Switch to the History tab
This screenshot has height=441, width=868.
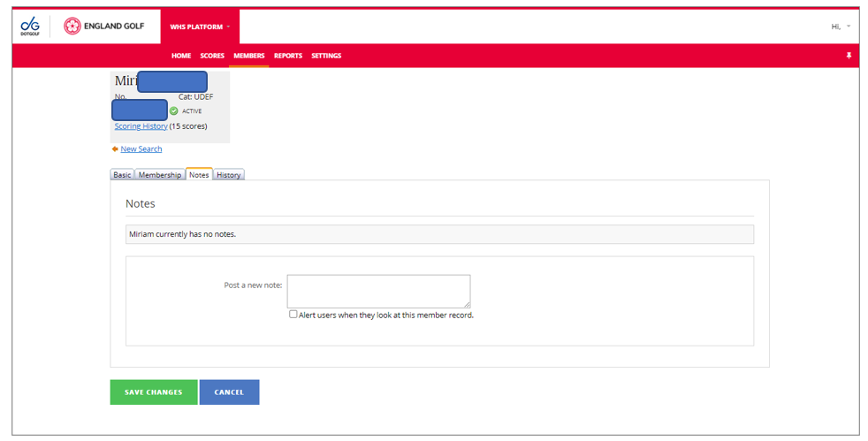click(229, 175)
